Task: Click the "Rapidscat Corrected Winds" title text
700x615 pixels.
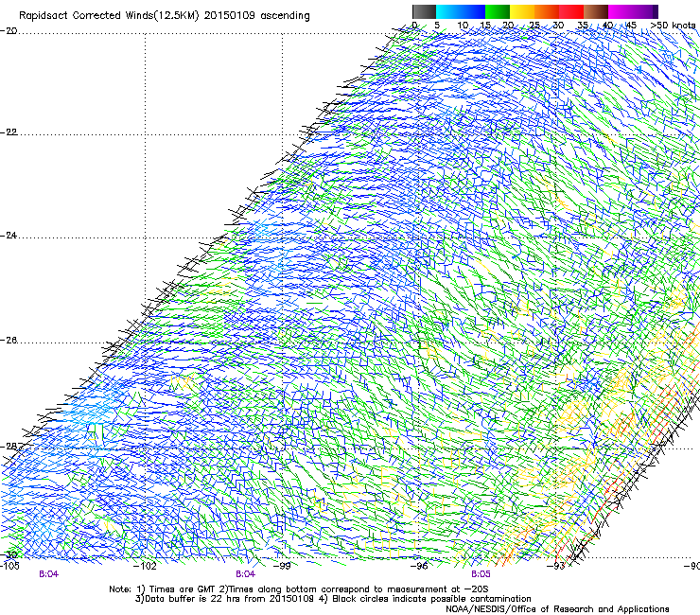Action: click(x=84, y=16)
